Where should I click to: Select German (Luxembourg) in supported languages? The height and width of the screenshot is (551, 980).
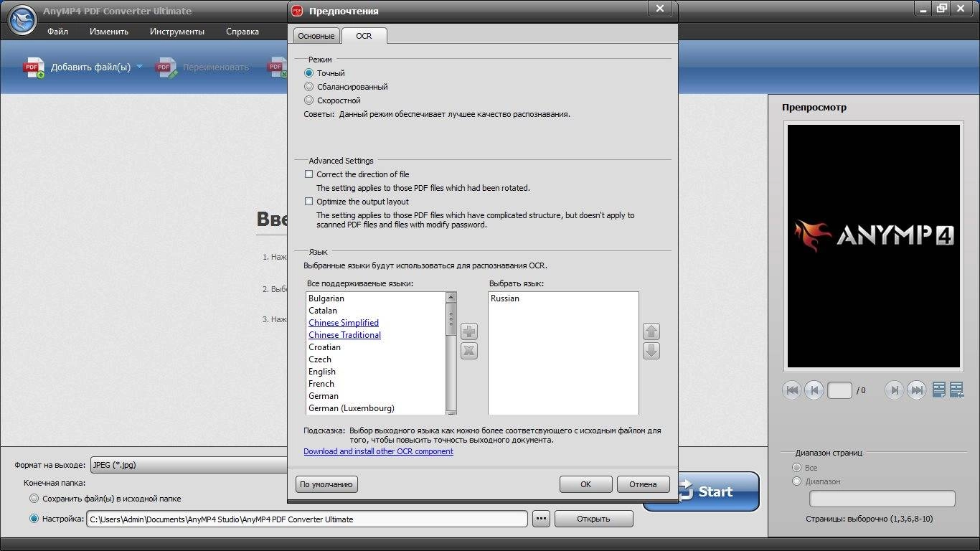352,408
